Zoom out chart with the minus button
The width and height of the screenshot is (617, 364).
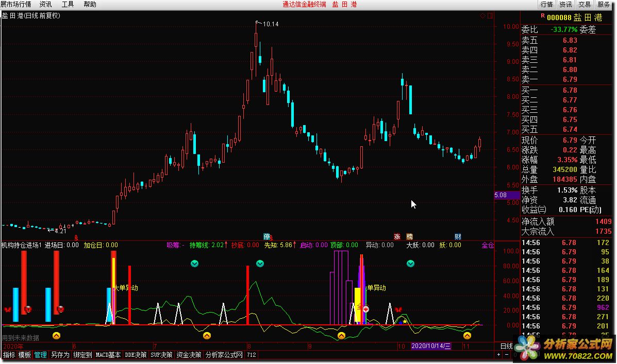pyautogui.click(x=506, y=355)
